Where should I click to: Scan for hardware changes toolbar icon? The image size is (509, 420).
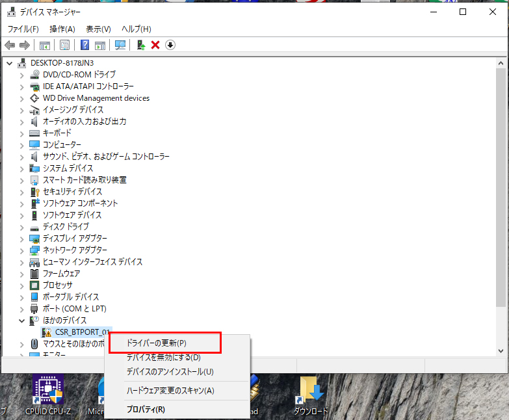(120, 45)
